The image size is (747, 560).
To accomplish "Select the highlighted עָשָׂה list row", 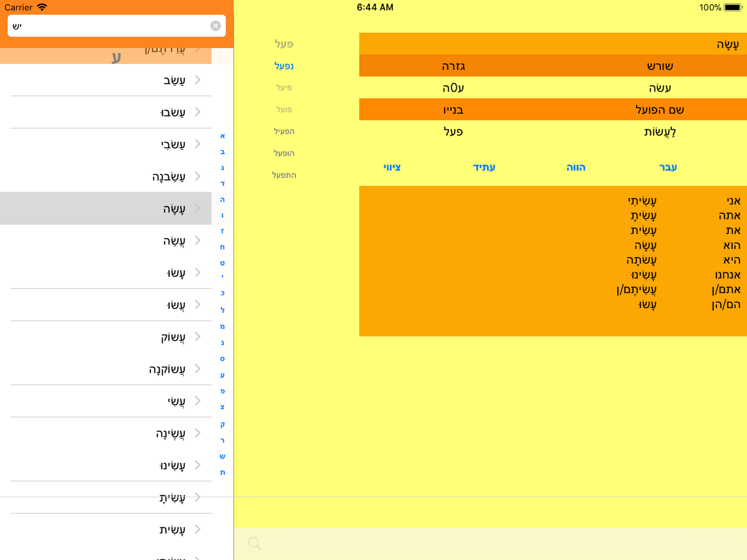I will (106, 208).
